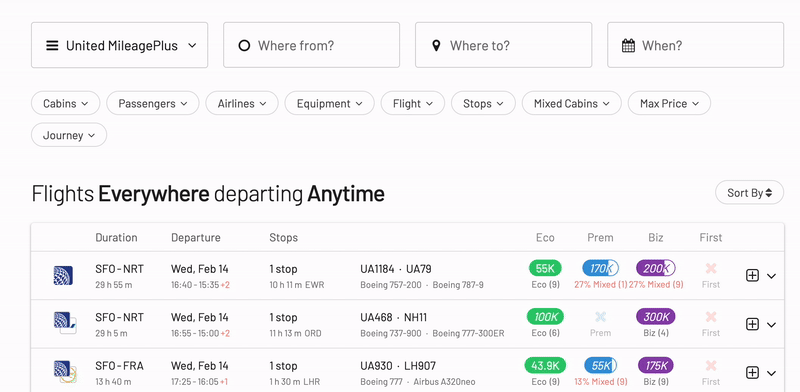Click the plus icon on UA930 row
The image size is (800, 392).
click(x=753, y=372)
